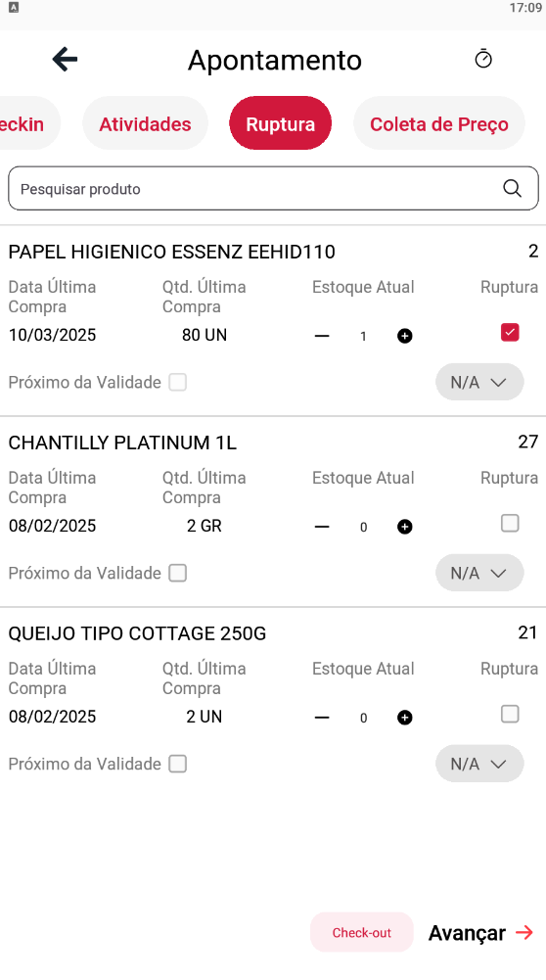
Task: Increase Chantilly Platinum 1L stock
Action: point(405,527)
